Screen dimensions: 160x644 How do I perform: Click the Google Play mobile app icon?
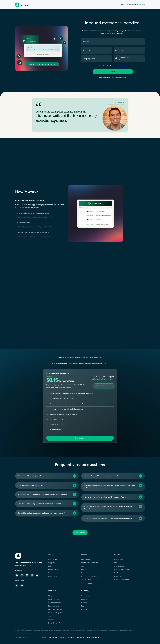click(22, 585)
